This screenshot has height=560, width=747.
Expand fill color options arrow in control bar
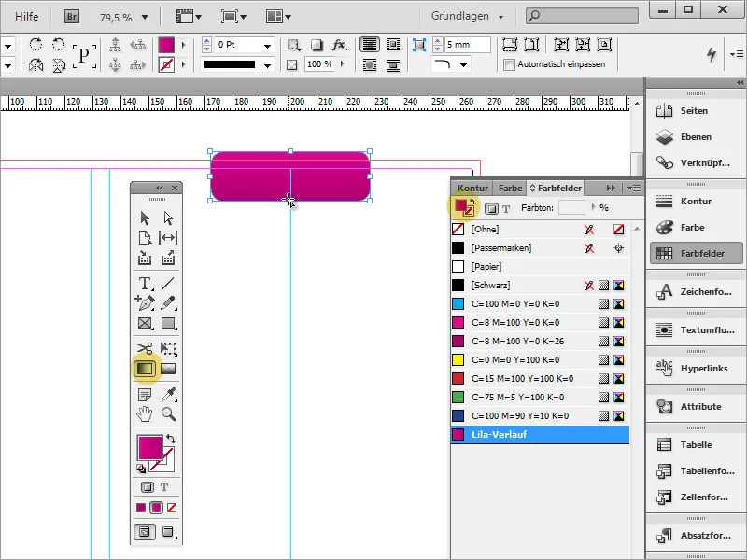tap(183, 45)
